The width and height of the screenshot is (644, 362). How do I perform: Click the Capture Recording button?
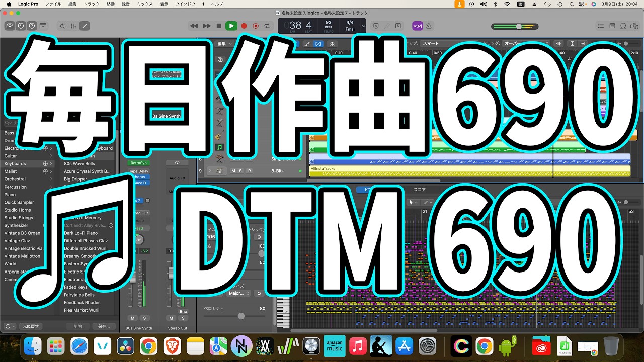(256, 26)
